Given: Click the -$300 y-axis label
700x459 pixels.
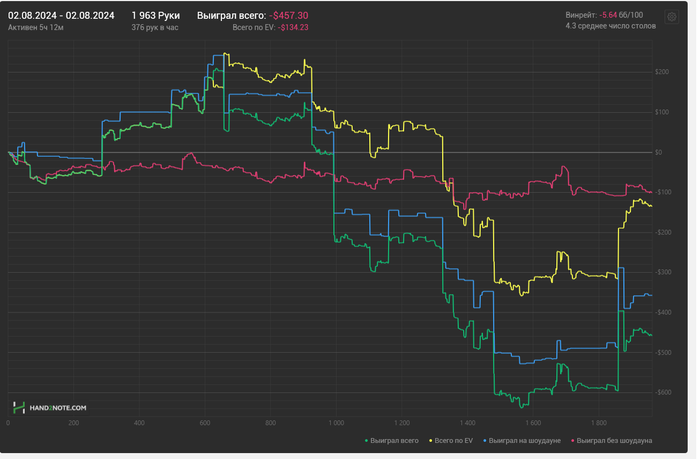Looking at the screenshot, I should 662,272.
